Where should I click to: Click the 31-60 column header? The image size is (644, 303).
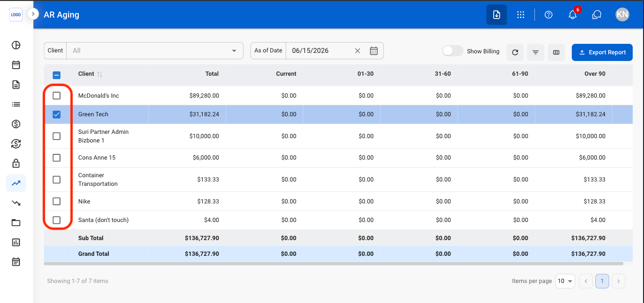[443, 74]
